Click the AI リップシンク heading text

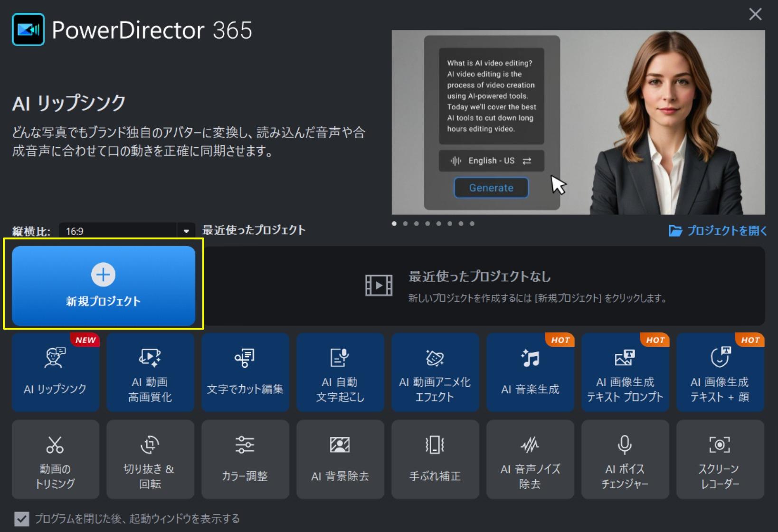(69, 103)
